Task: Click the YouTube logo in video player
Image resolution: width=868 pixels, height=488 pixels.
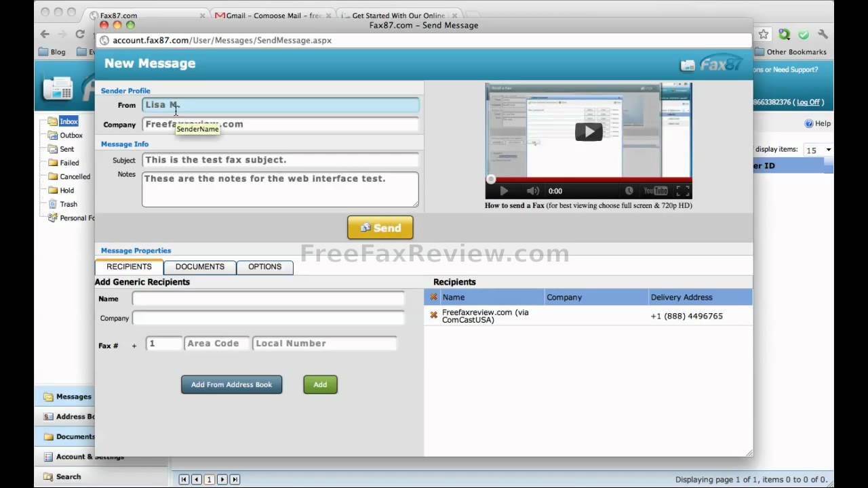Action: (x=656, y=191)
